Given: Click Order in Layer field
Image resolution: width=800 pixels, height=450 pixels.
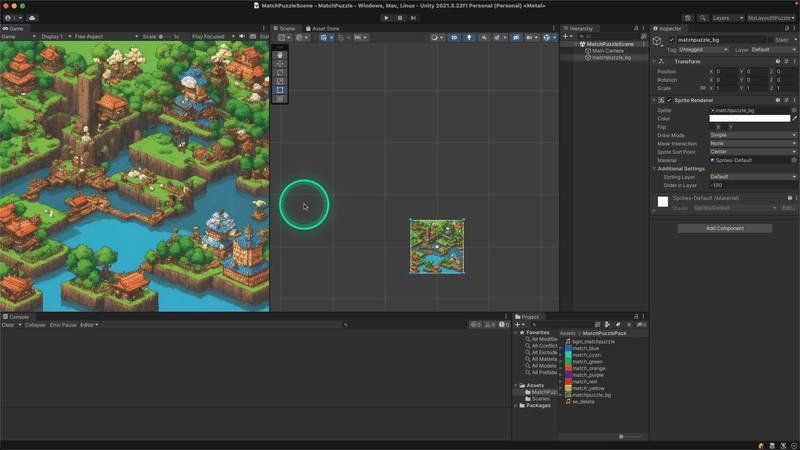Looking at the screenshot, I should click(753, 185).
